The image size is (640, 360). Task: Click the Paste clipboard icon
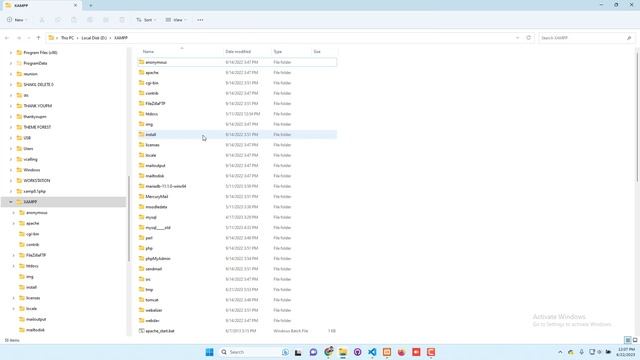(74, 20)
